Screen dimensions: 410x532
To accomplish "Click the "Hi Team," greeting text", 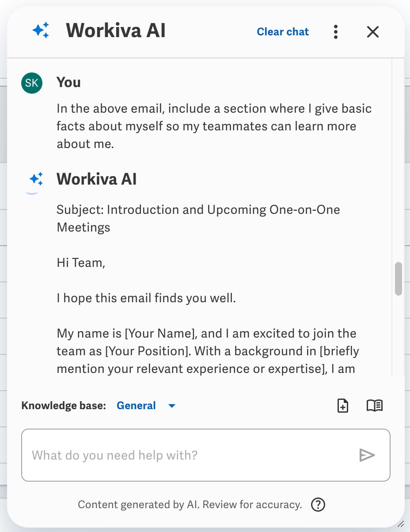I will coord(81,263).
